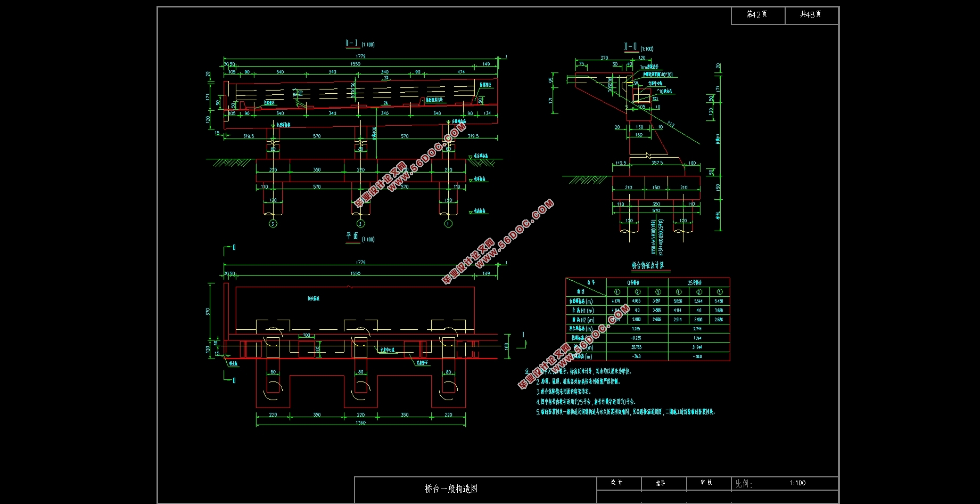
Task: Select the I-I section view title
Action: click(x=352, y=43)
